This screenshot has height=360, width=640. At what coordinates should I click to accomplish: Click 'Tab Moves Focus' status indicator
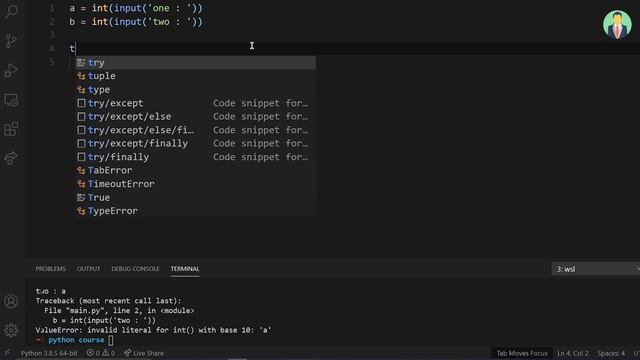tap(522, 353)
